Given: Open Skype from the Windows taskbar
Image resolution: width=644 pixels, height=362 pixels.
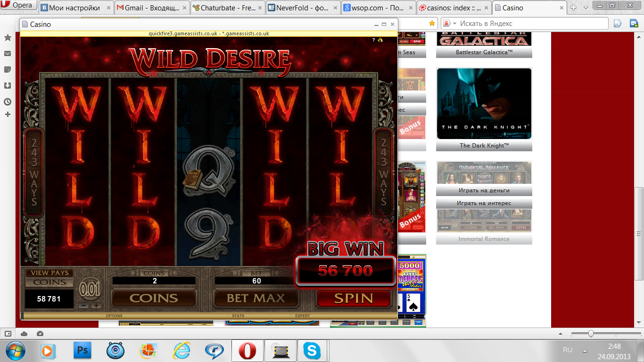Looking at the screenshot, I should coord(312,351).
